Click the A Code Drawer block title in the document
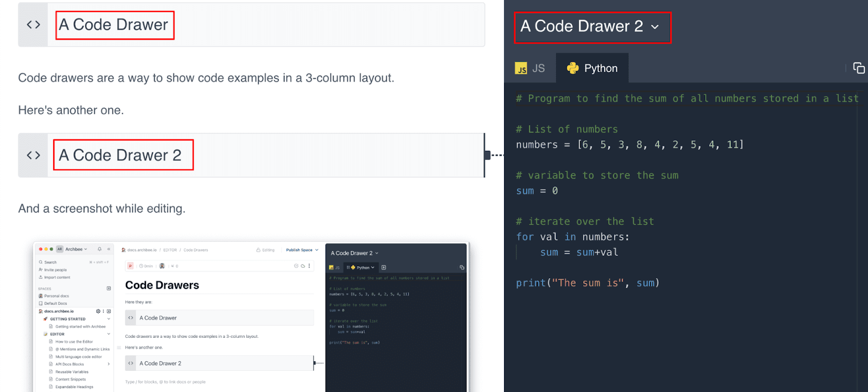 click(x=113, y=25)
